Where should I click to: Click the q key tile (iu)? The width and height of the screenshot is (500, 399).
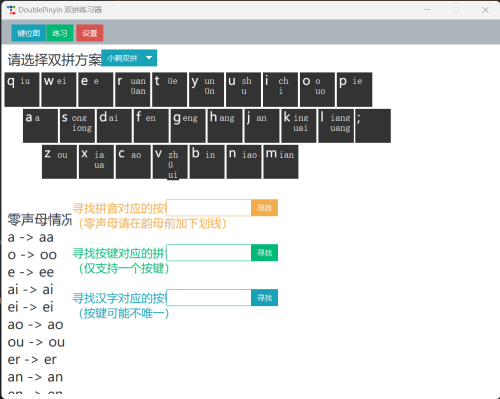[22, 89]
